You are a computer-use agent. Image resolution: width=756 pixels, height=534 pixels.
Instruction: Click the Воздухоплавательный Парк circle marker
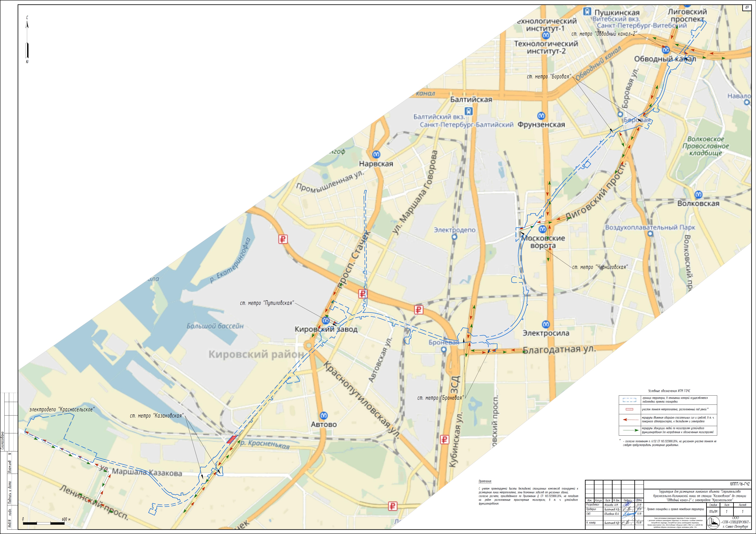(x=650, y=234)
